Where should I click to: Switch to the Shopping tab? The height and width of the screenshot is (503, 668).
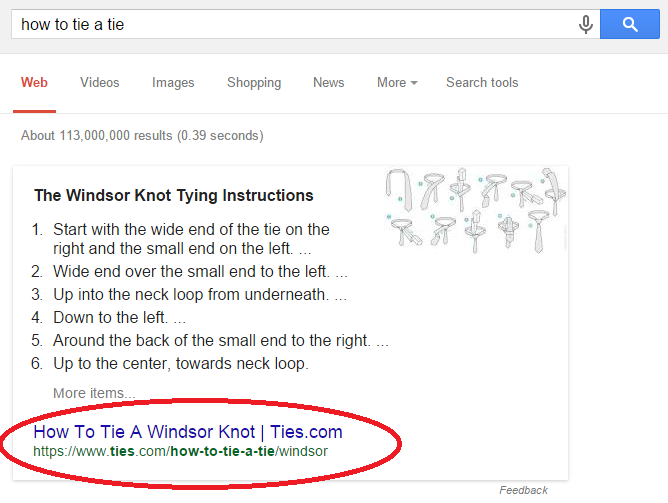pyautogui.click(x=254, y=83)
